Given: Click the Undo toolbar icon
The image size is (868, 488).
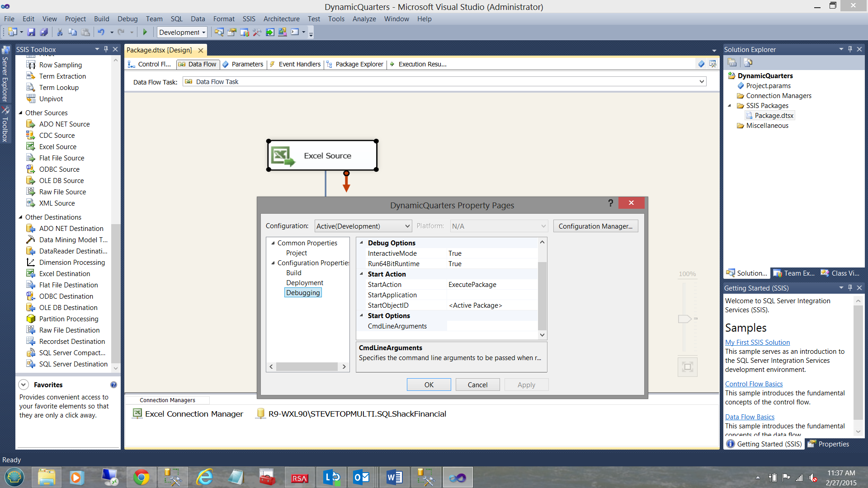Looking at the screenshot, I should (101, 32).
